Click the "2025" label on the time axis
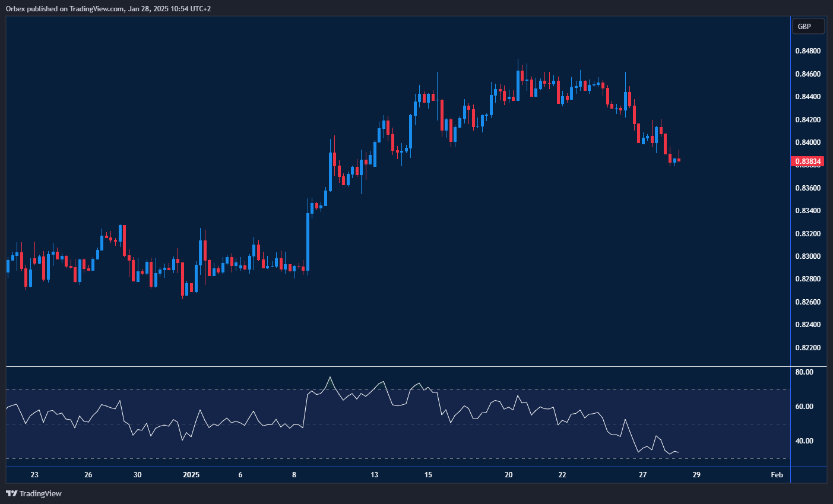This screenshot has width=833, height=504. [x=191, y=474]
